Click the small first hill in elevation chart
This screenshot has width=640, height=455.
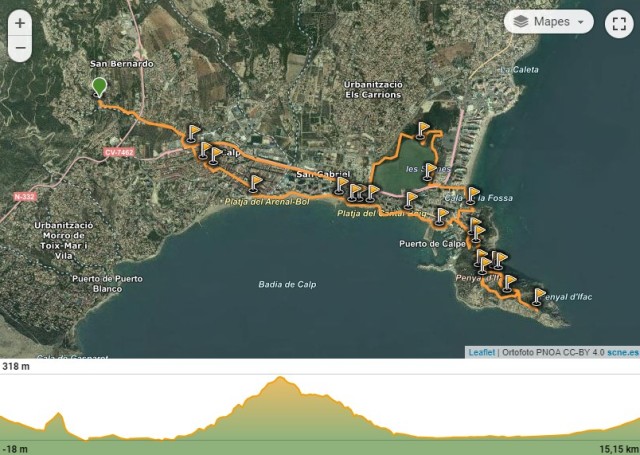pos(59,415)
